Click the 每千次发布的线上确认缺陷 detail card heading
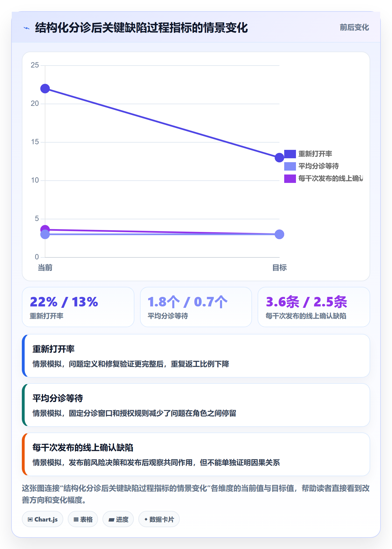 83,448
